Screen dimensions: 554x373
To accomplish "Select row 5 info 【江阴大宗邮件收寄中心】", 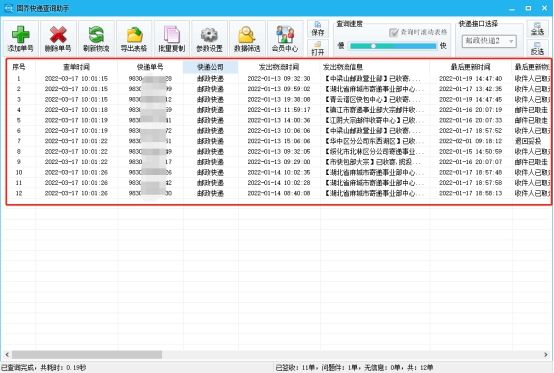I will pyautogui.click(x=374, y=120).
